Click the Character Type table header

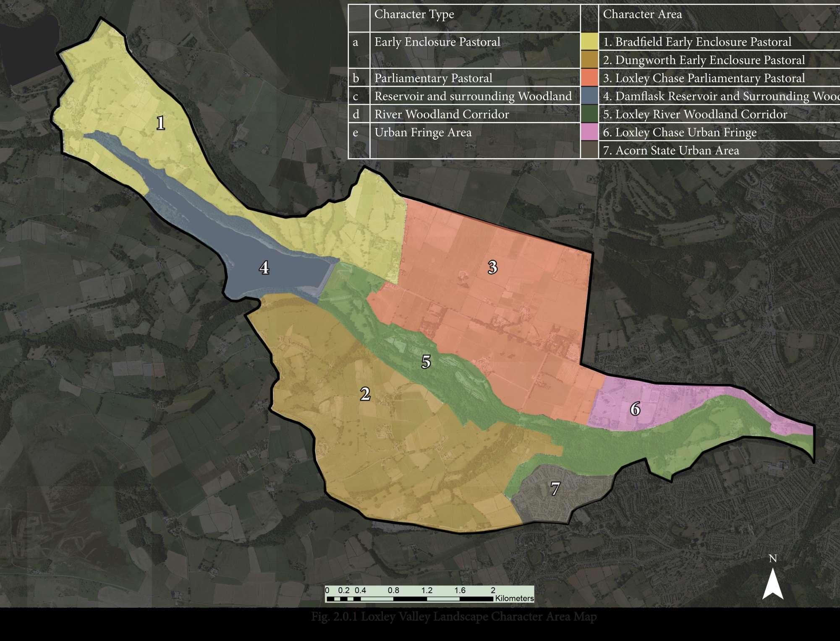tap(414, 14)
